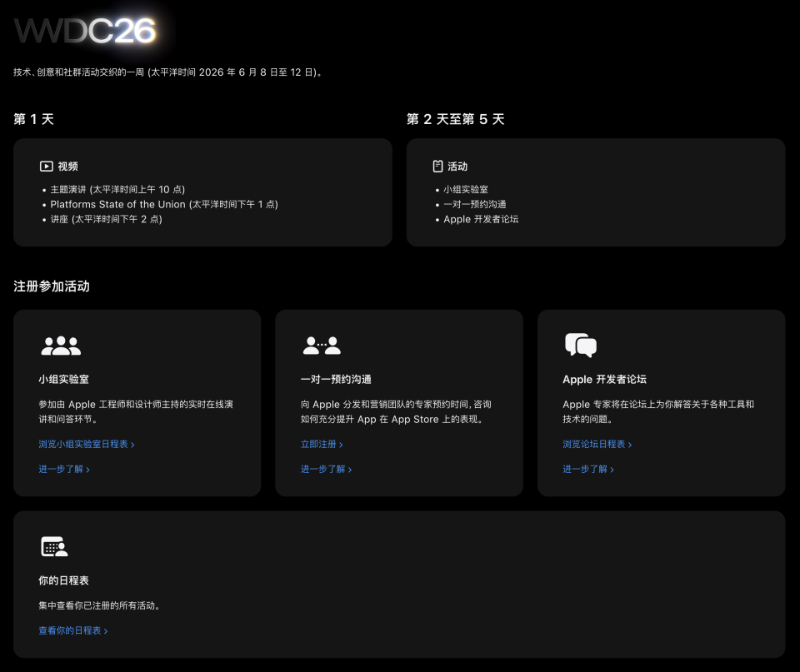Click the three-people group labs icon
The width and height of the screenshot is (800, 672).
pos(61,346)
